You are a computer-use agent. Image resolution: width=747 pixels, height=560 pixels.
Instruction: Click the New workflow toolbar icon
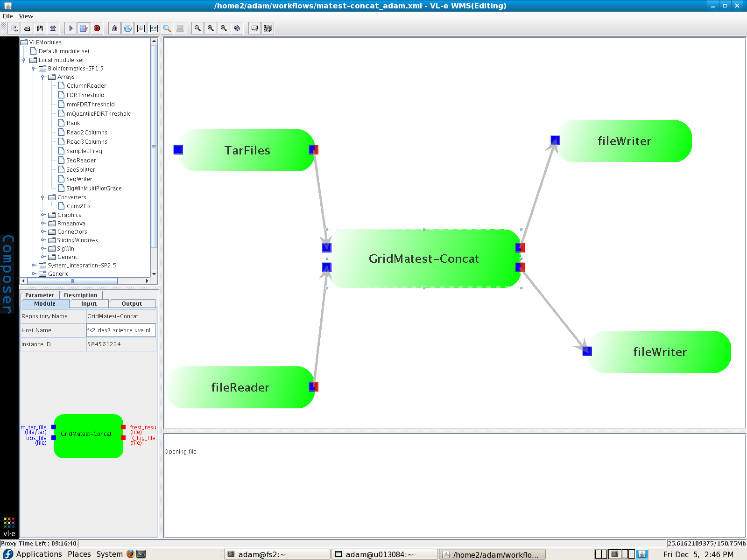[14, 28]
